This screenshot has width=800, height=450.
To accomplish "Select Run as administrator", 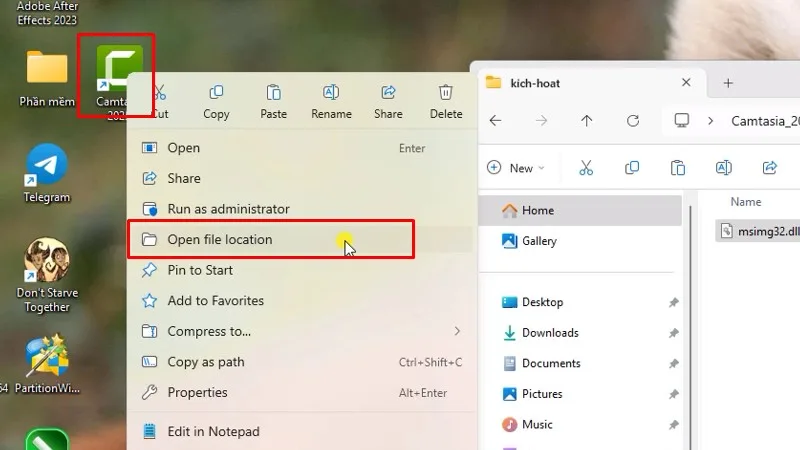I will pyautogui.click(x=302, y=209).
